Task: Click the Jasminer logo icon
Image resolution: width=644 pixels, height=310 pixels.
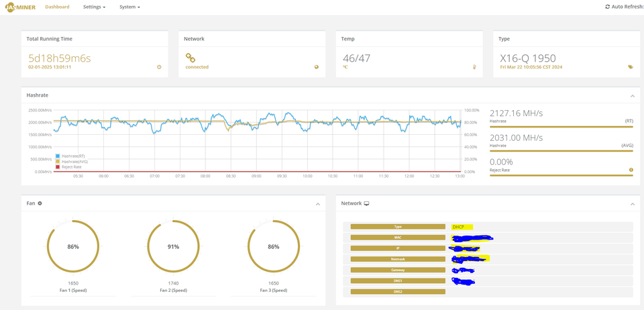Action: pyautogui.click(x=21, y=7)
